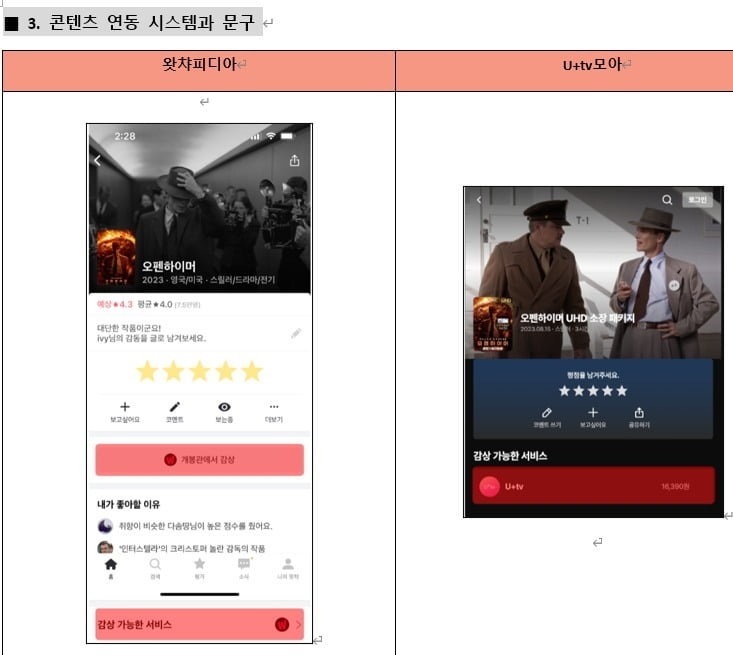733x655 pixels.
Task: Tap the back arrow in the U+tv모아 screen
Action: (479, 200)
